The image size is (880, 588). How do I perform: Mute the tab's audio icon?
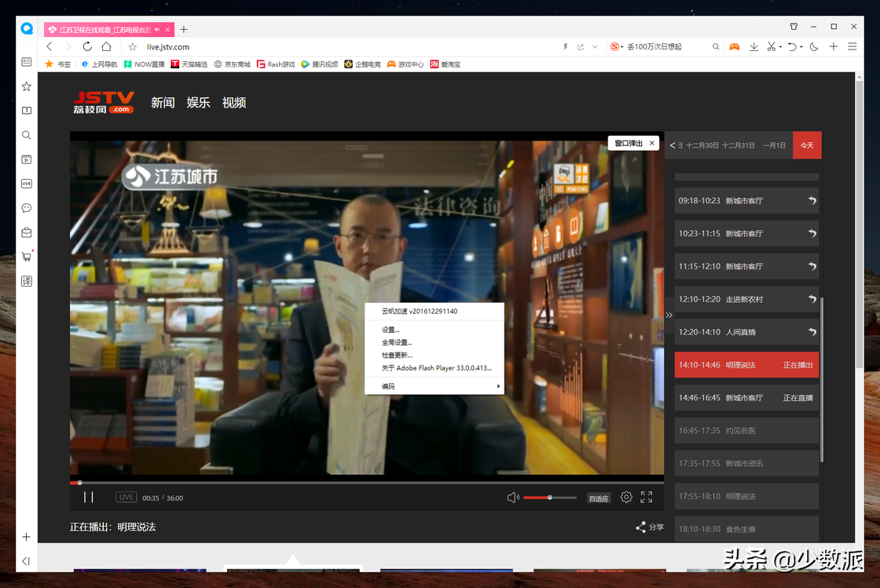[x=157, y=29]
